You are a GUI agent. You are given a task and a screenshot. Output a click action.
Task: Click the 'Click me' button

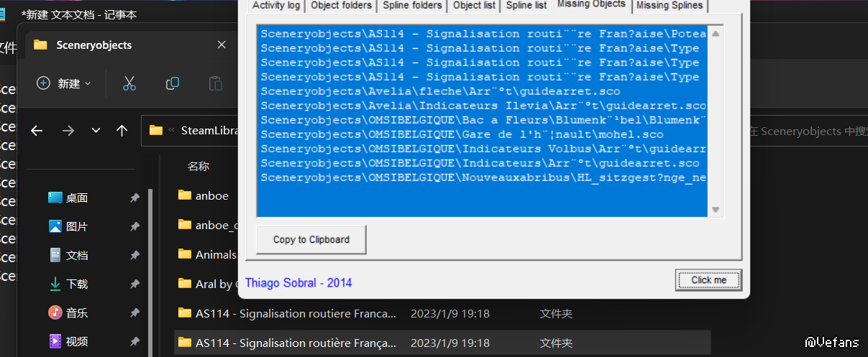tap(708, 280)
